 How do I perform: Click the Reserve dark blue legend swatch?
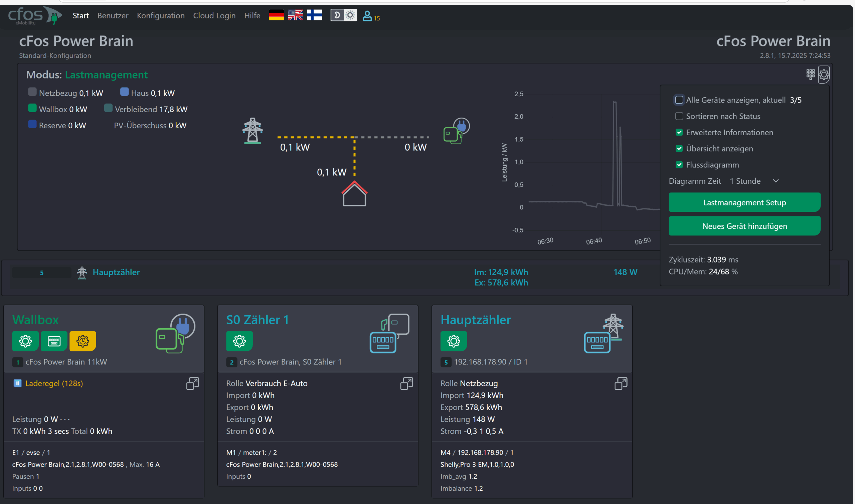click(x=32, y=124)
